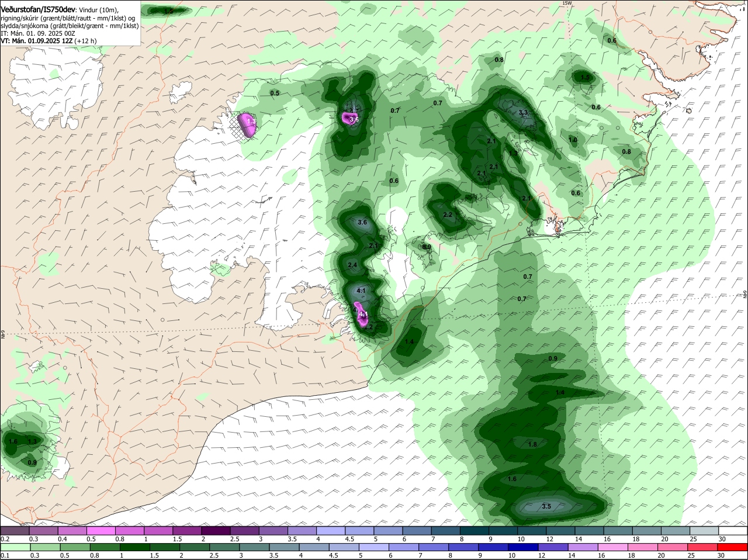748x560 pixels.
Task: Select upper legend dark teal swatch labeled 8
Action: pos(474,531)
